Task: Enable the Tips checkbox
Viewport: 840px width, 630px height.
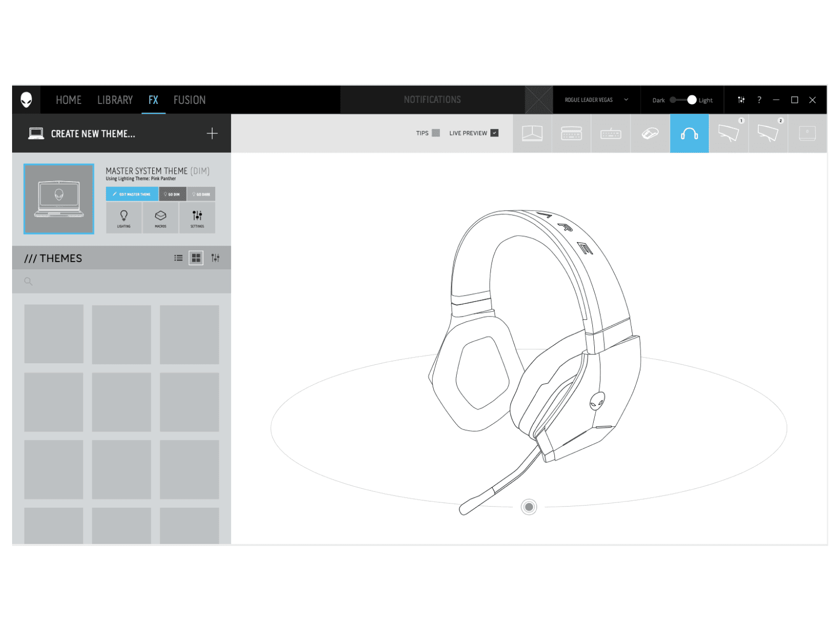Action: (x=435, y=133)
